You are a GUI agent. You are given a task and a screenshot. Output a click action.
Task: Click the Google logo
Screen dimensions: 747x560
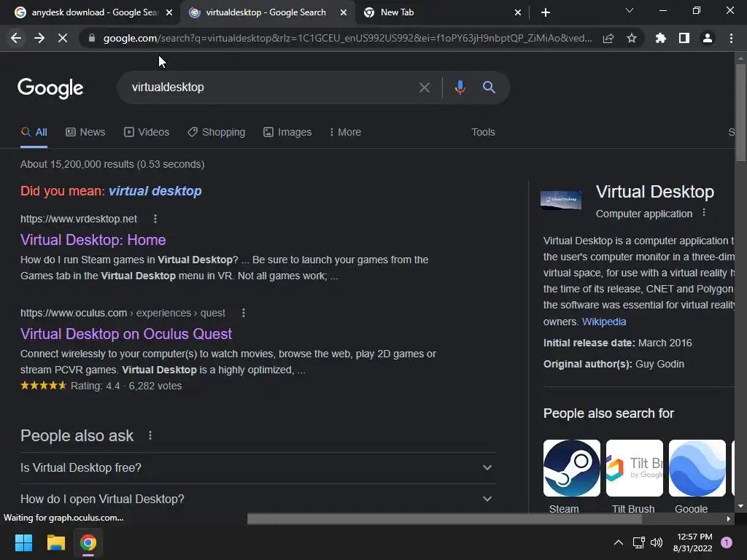coord(50,88)
